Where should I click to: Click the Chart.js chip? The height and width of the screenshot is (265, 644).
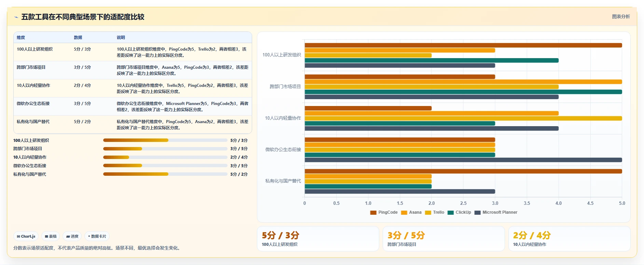coord(26,236)
